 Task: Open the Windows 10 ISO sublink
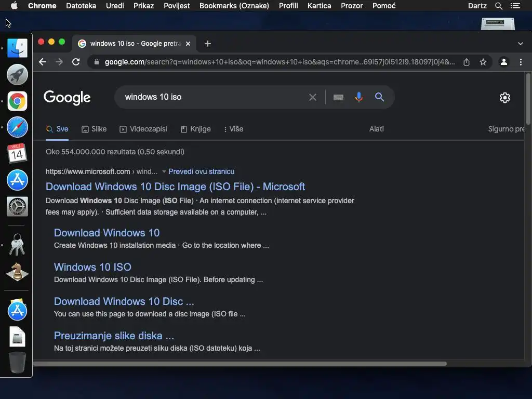click(x=92, y=267)
